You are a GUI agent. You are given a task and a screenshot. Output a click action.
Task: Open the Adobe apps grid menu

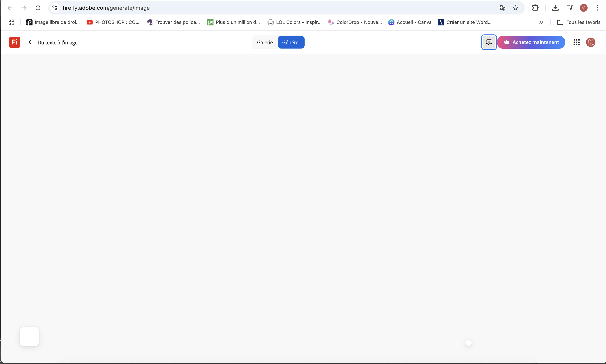[x=576, y=42]
